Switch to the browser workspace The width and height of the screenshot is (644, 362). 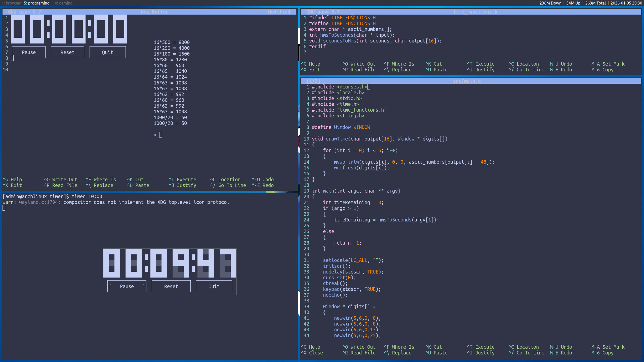(x=11, y=3)
